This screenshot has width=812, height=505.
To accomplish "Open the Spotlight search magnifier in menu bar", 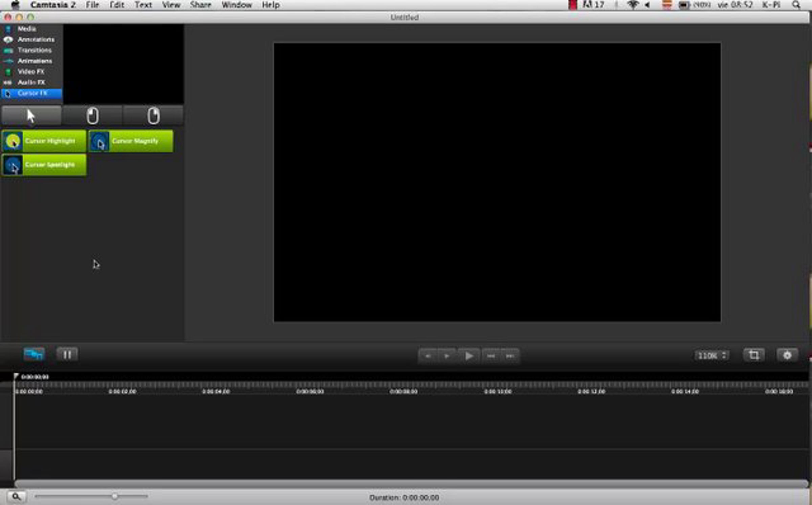I will point(796,5).
